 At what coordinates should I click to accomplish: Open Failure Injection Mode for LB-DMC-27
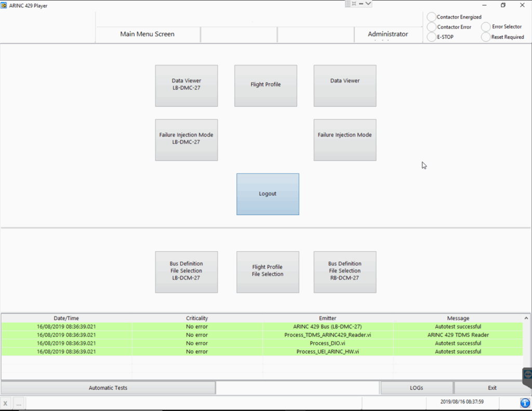[186, 140]
